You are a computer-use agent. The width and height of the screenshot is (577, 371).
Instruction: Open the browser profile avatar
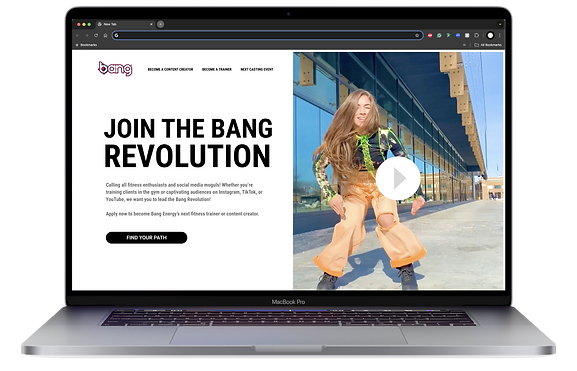490,35
